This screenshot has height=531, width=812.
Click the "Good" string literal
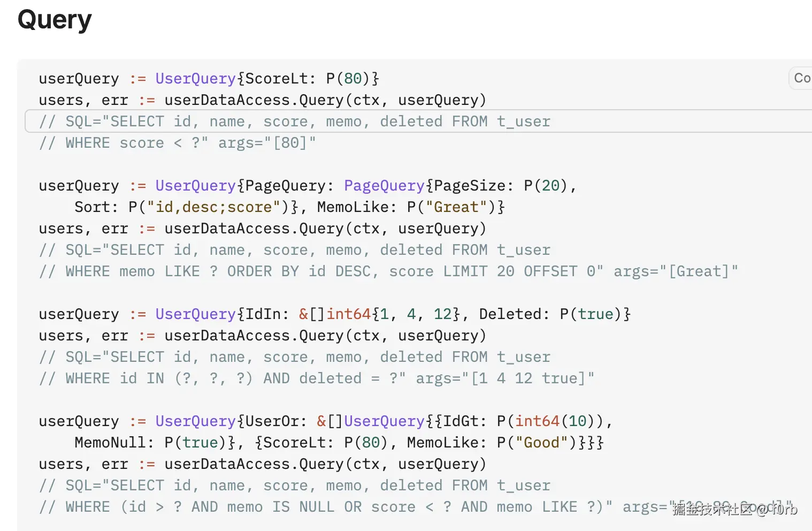541,443
